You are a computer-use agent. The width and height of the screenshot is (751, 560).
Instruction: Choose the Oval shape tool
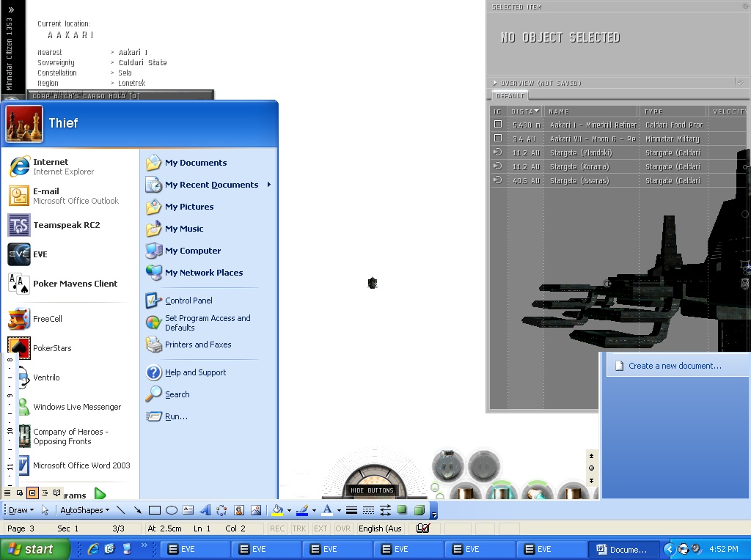point(172,510)
